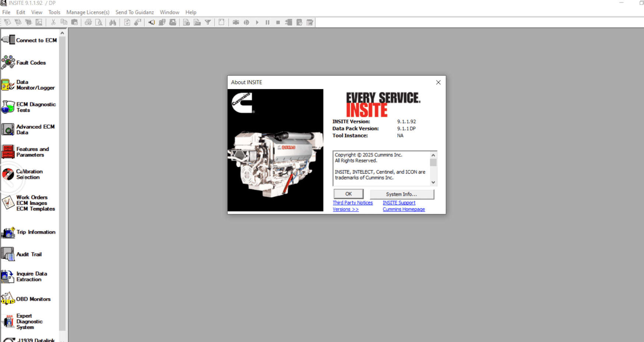Open the Audit Trail icon
Screen dimensions: 644x342
click(x=8, y=254)
